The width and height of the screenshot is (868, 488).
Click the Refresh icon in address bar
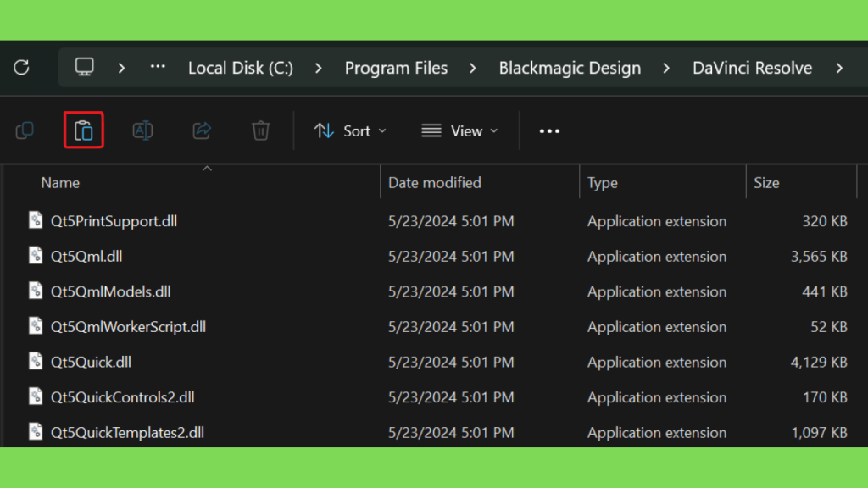tap(21, 68)
